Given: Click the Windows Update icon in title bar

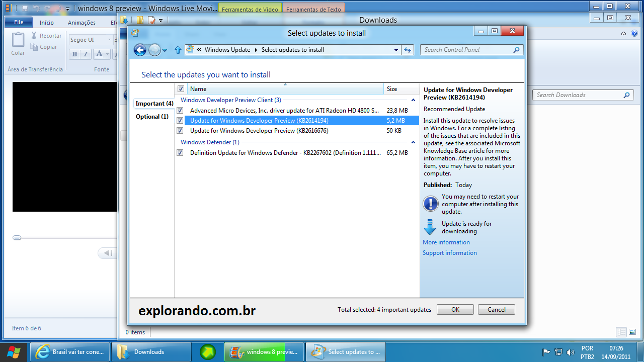Looking at the screenshot, I should tap(134, 33).
